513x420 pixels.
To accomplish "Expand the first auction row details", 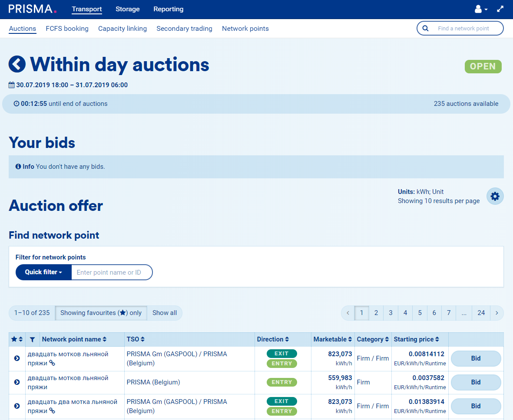I will (17, 358).
